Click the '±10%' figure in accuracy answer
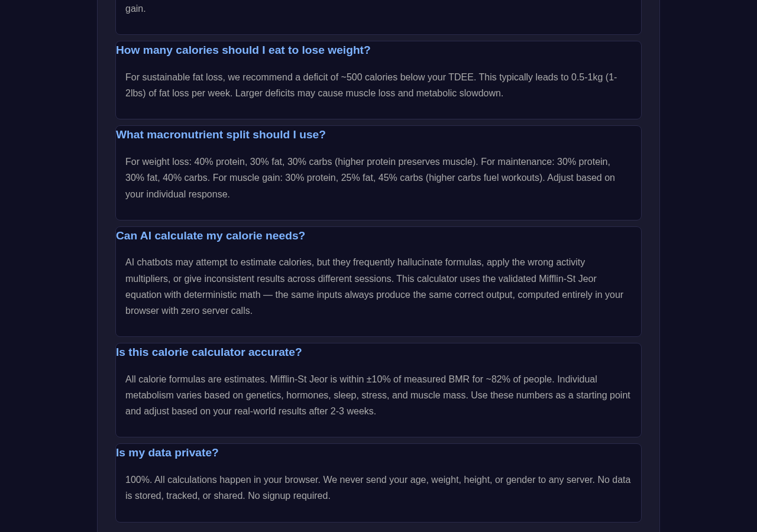The height and width of the screenshot is (532, 757). coord(378,379)
